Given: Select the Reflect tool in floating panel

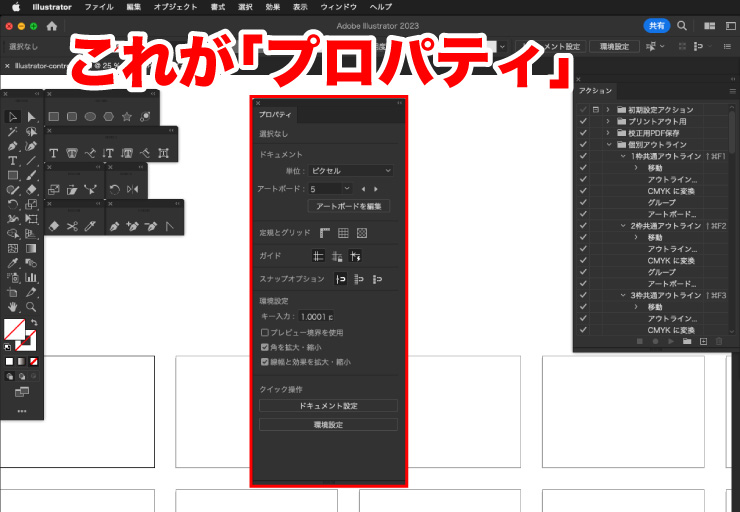Looking at the screenshot, I should tap(133, 189).
